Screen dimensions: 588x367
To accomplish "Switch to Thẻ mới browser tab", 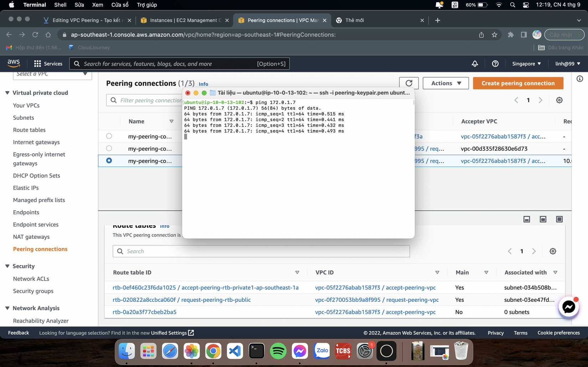I will coord(380,20).
